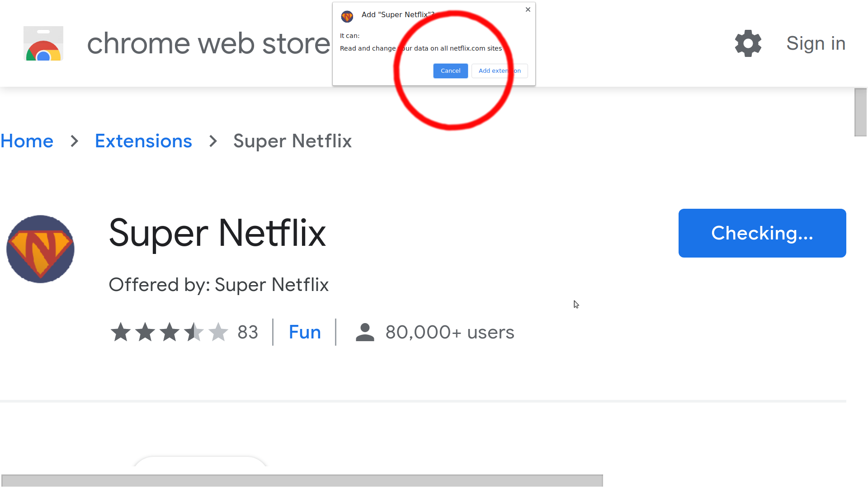The image size is (868, 488).
Task: Click the Super Netflix breadcrumb text
Action: [292, 141]
